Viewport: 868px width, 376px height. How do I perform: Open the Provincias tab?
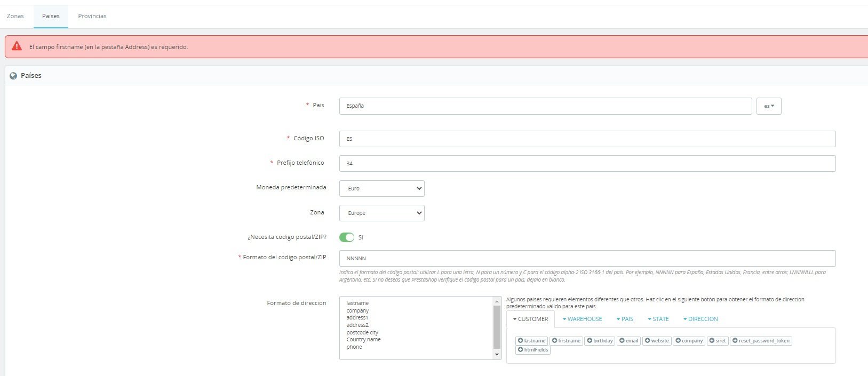92,16
